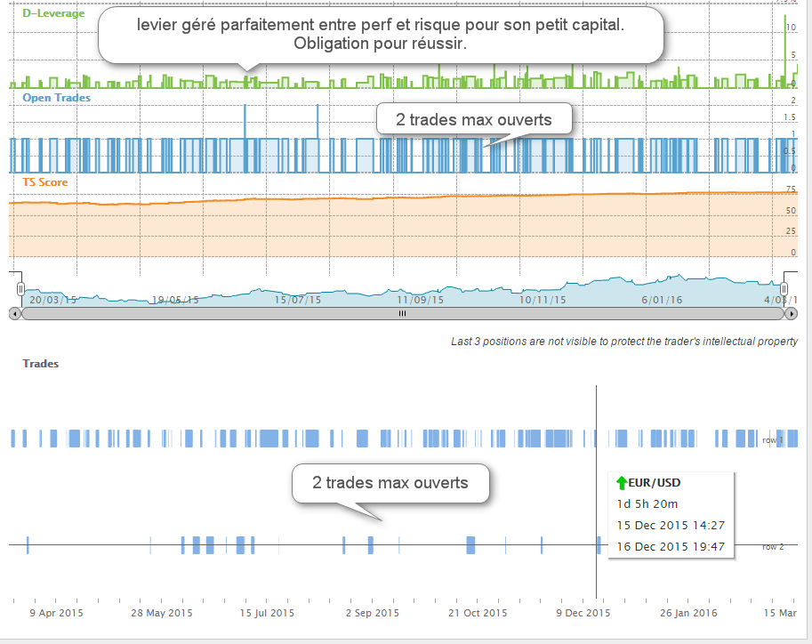
Task: Click the green up arrow beside EUR/USD
Action: pyautogui.click(x=621, y=483)
